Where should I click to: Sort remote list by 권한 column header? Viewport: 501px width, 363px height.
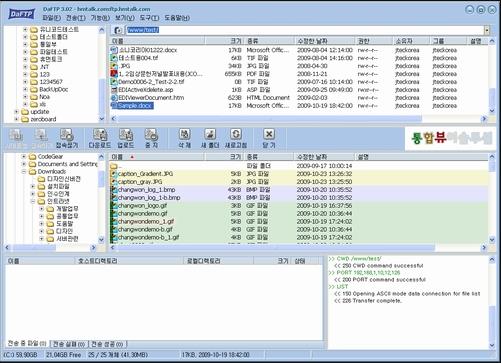(374, 41)
